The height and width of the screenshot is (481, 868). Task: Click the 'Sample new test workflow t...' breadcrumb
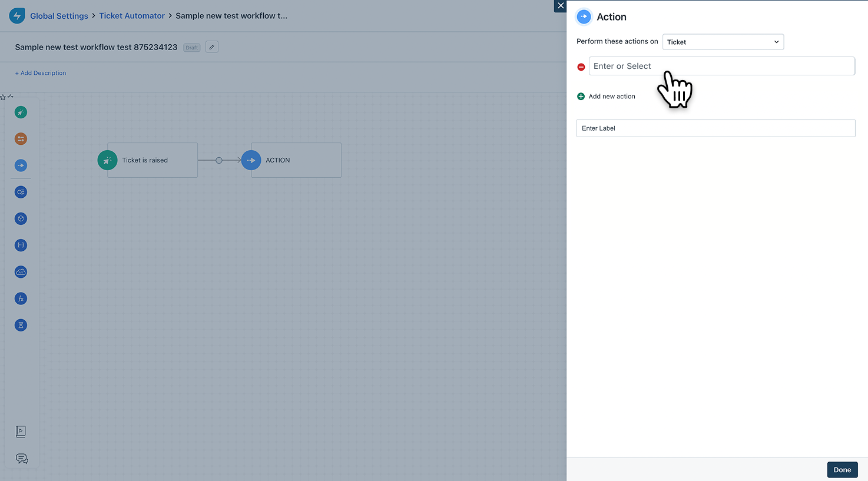point(231,16)
